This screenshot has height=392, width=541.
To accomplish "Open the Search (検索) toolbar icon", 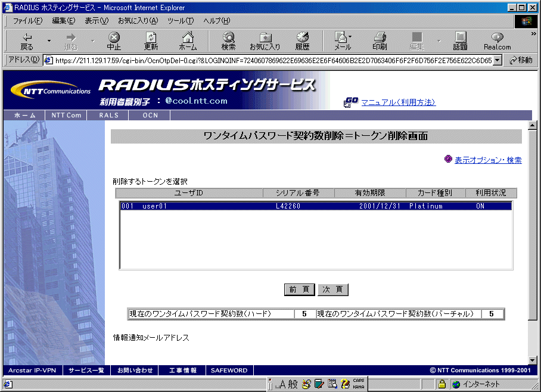I will pyautogui.click(x=228, y=41).
